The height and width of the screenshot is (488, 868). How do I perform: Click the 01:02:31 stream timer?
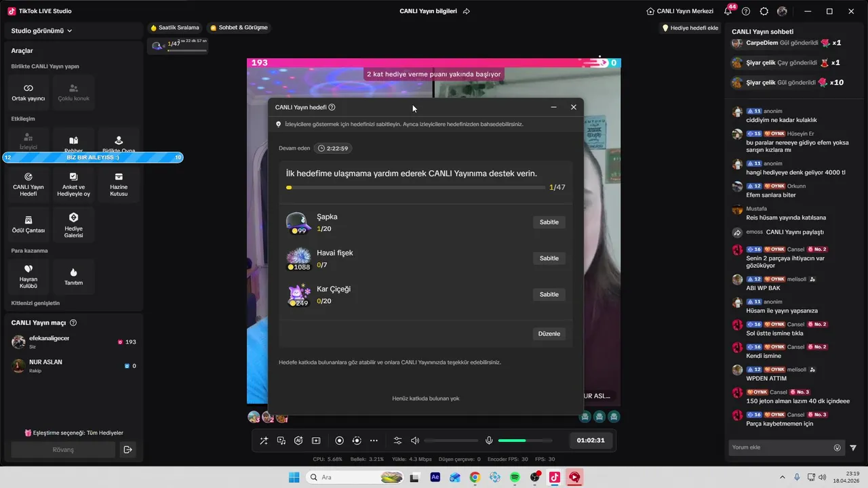[591, 441]
